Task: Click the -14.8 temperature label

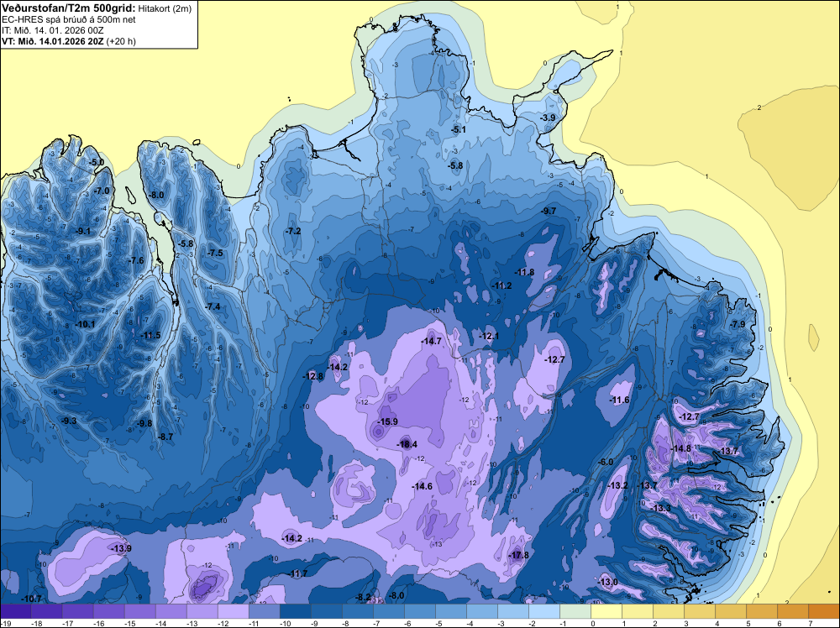Action: pyautogui.click(x=681, y=448)
